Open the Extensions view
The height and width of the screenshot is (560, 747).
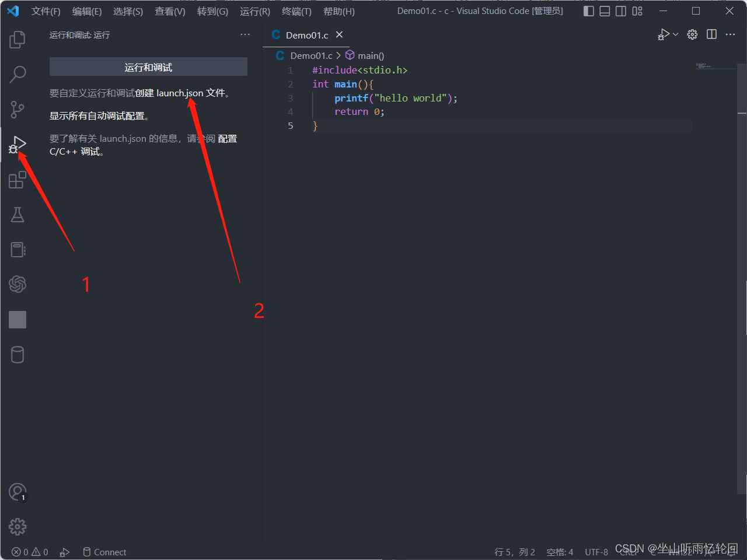coord(17,180)
